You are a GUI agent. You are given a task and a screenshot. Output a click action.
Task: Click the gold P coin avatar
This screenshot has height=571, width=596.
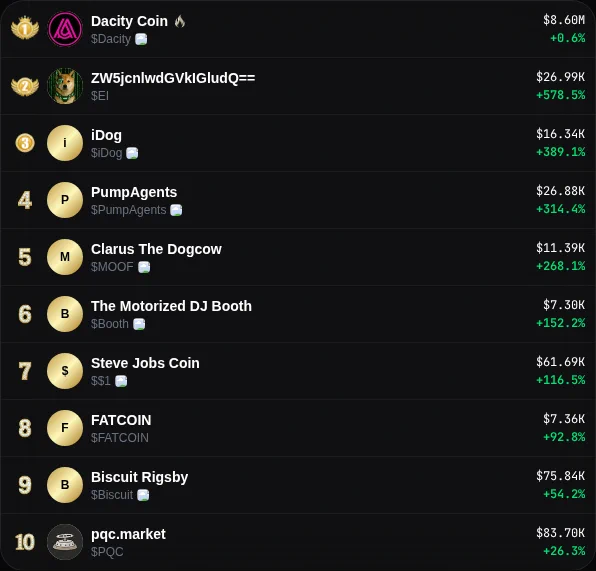[x=65, y=200]
